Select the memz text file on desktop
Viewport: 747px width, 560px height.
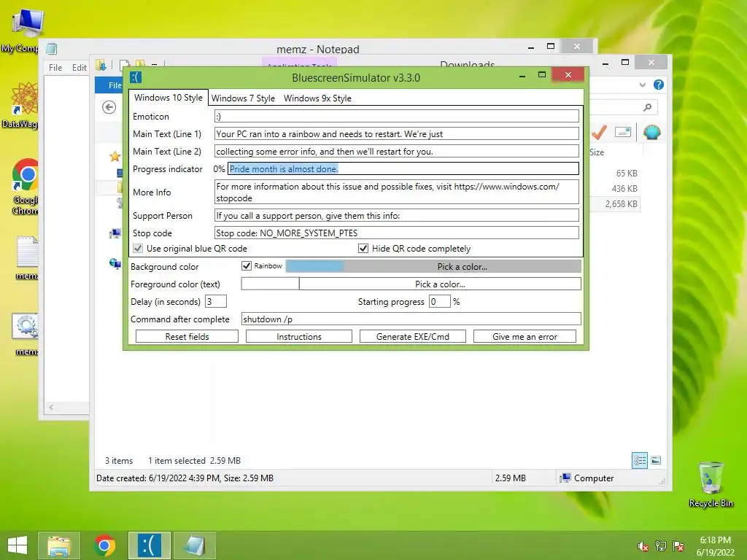[26, 257]
